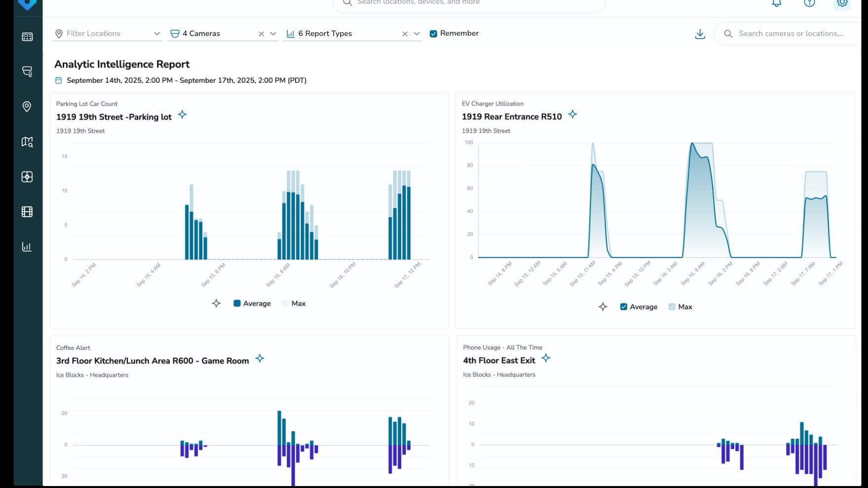Click the sparkle AI icon beside Parking lot title

tap(182, 114)
